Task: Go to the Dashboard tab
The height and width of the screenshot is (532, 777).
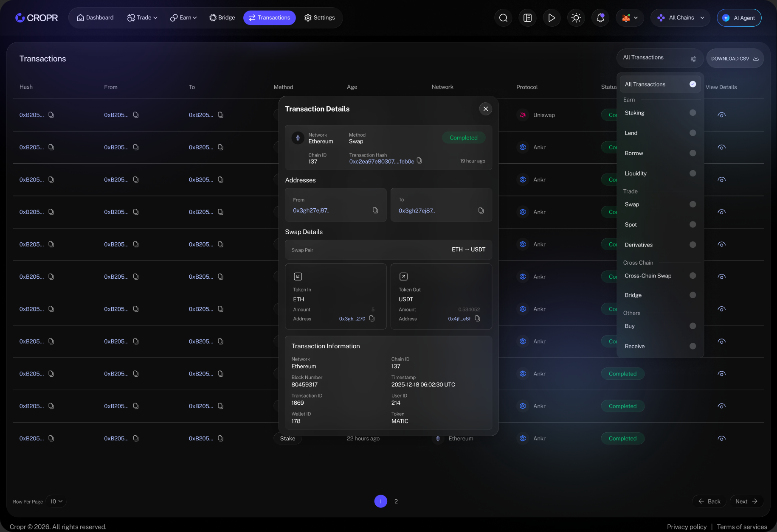Action: (x=95, y=18)
